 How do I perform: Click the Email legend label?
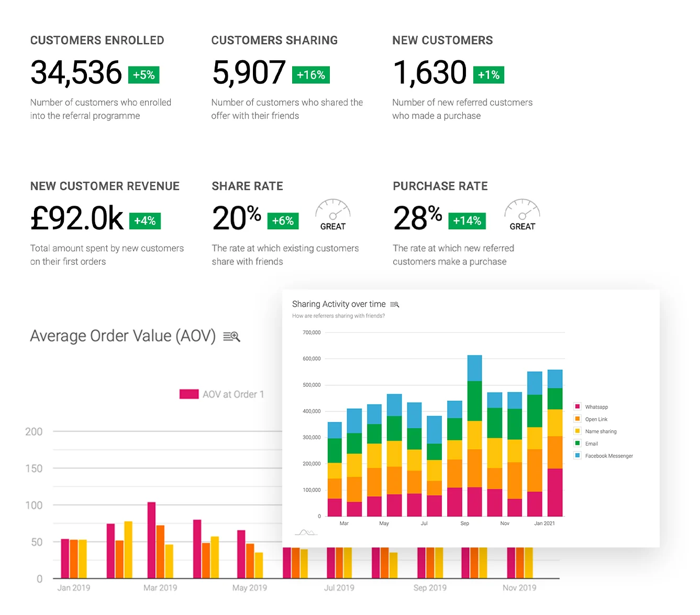tap(592, 443)
